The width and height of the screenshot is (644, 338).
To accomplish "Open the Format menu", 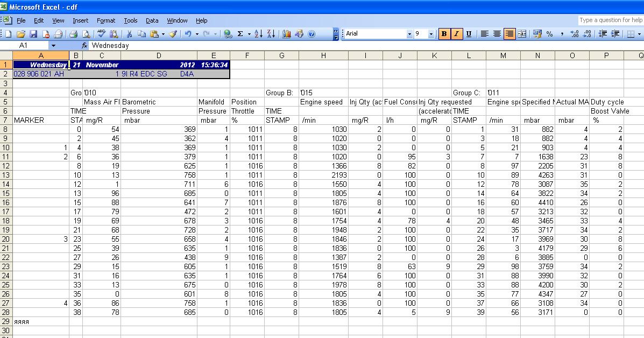I will (106, 20).
